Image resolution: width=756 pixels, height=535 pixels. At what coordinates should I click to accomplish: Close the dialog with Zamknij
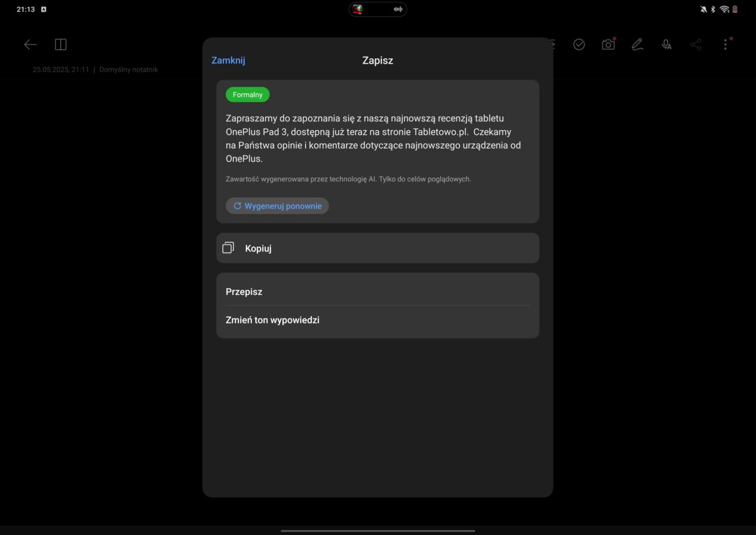tap(228, 60)
